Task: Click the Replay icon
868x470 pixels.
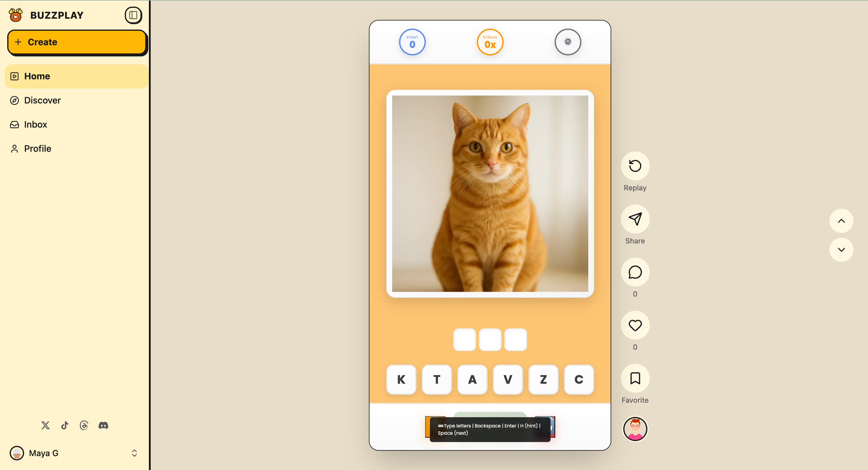Action: point(635,166)
